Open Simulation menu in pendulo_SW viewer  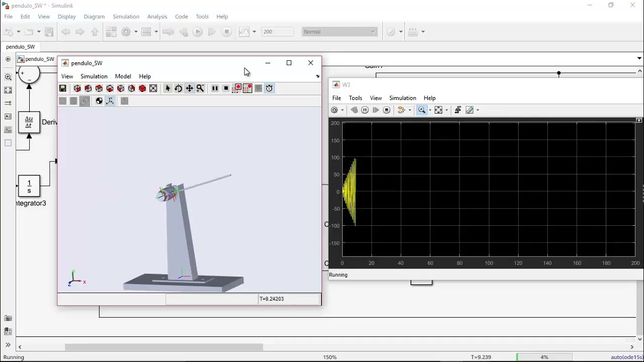[x=94, y=76]
